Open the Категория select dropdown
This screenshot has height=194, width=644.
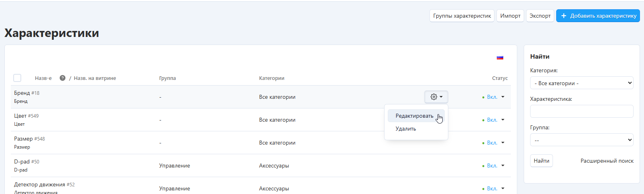coord(581,83)
